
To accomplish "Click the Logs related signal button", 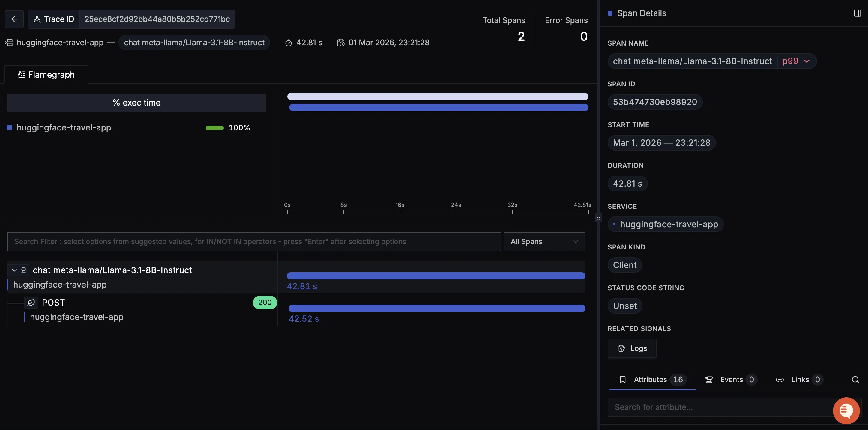I will coord(632,348).
